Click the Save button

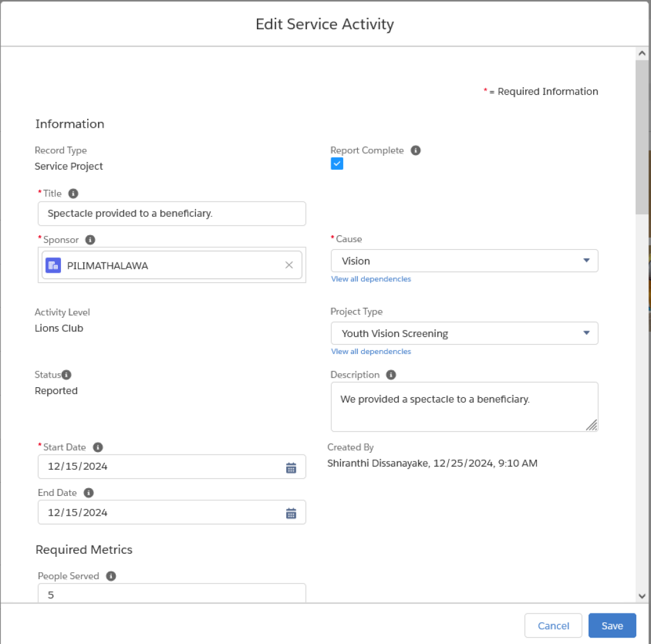tap(612, 626)
